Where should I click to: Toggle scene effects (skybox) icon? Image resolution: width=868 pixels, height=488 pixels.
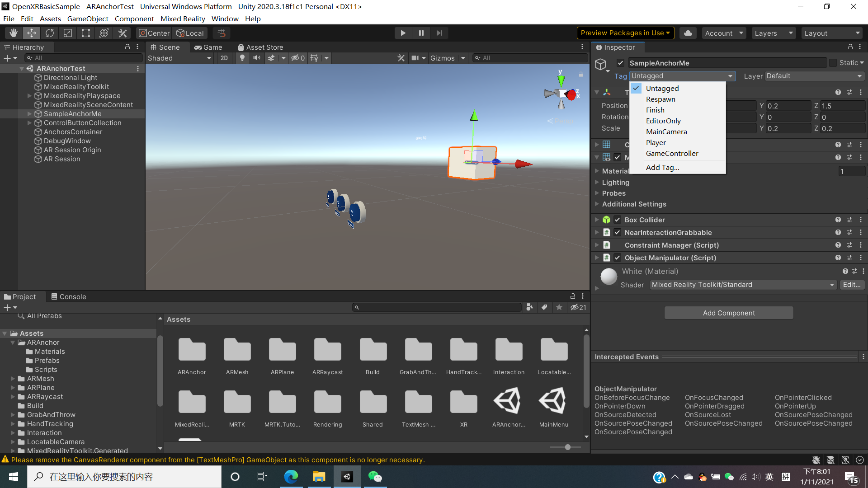tap(271, 58)
